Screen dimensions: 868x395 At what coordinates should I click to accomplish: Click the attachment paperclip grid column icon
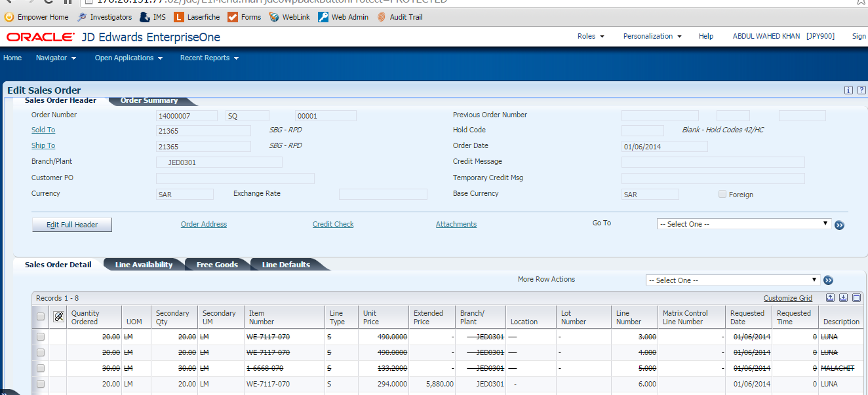pos(58,317)
